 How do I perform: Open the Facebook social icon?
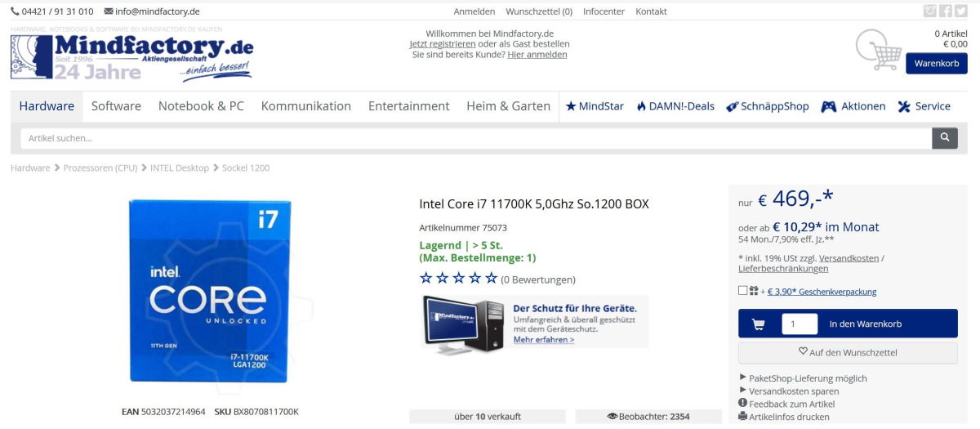point(946,11)
